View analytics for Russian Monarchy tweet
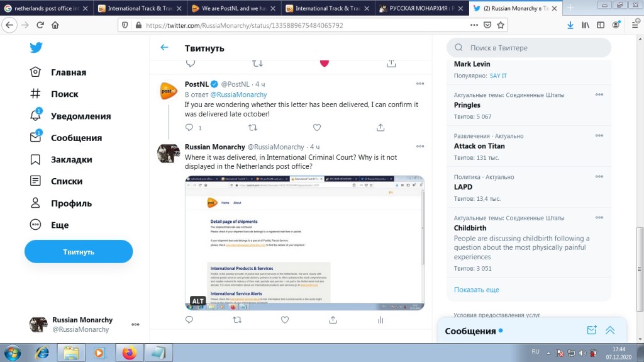The width and height of the screenshot is (644, 362). (380, 320)
